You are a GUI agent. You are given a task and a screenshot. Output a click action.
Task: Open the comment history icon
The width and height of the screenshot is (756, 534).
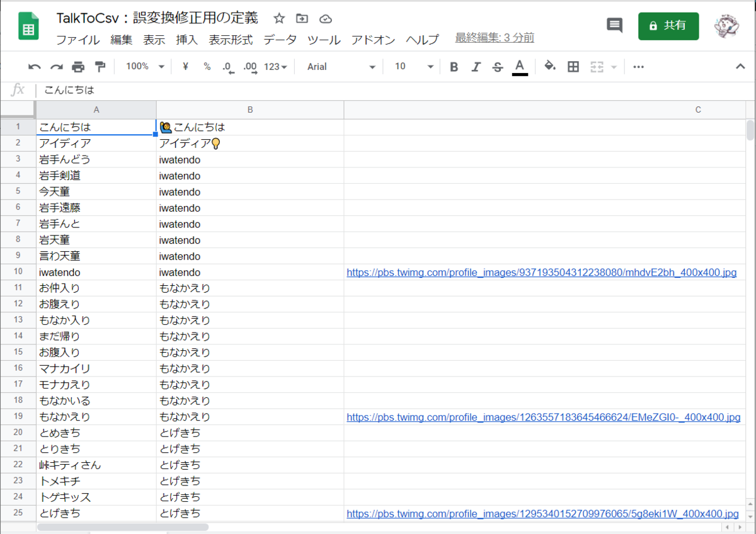[x=614, y=25]
